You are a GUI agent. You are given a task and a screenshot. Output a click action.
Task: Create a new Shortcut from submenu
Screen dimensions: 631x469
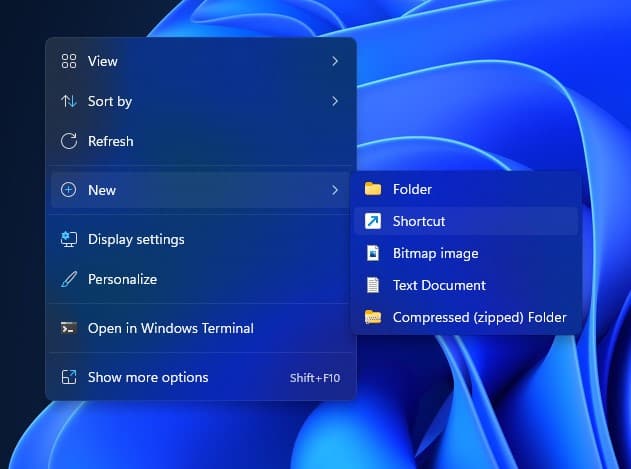coord(466,221)
